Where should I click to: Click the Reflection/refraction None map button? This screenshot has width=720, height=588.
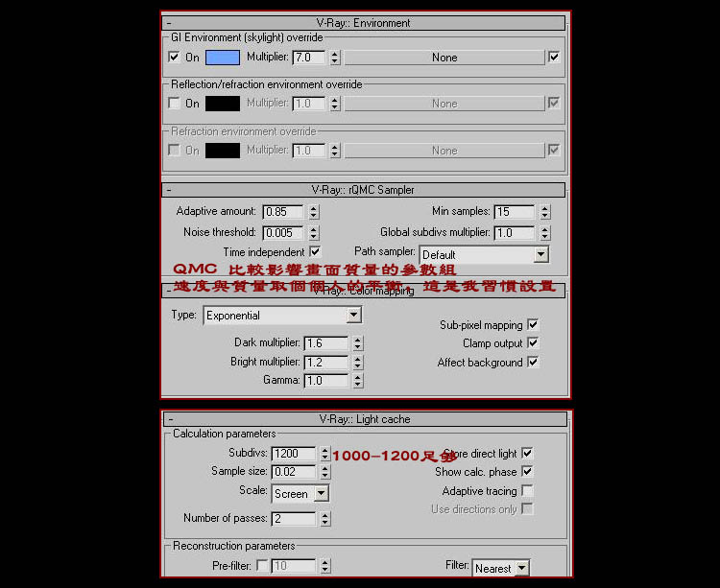pyautogui.click(x=444, y=104)
